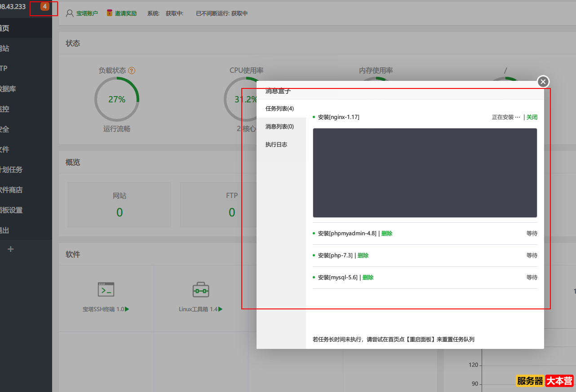Delete the phpmyadmin-4.8 install task

click(387, 233)
